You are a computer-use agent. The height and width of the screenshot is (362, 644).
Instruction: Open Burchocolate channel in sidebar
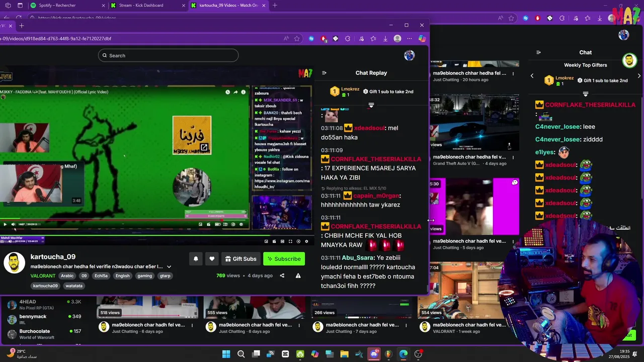(x=44, y=334)
